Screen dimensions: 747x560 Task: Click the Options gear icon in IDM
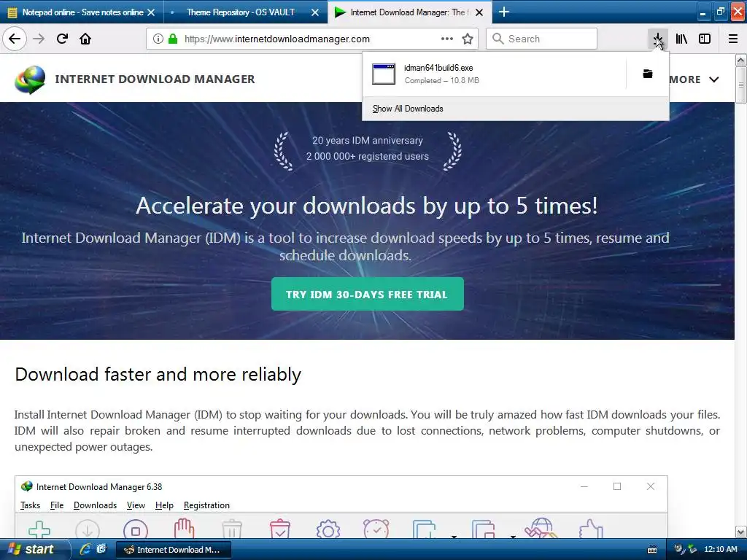(328, 529)
